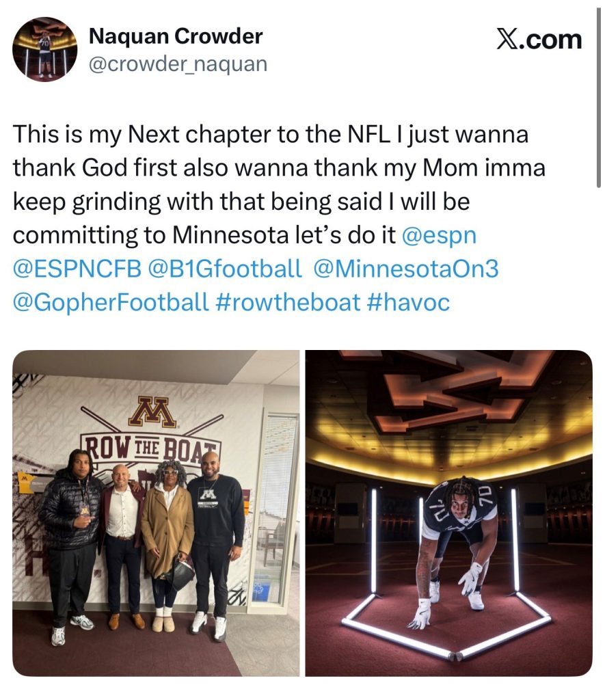Open the right locker room photo
Viewport: 605px width, 700px height.
[x=448, y=513]
